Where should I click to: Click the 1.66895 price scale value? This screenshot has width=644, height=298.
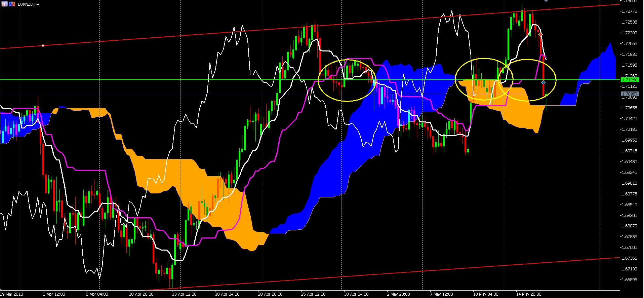pos(630,280)
